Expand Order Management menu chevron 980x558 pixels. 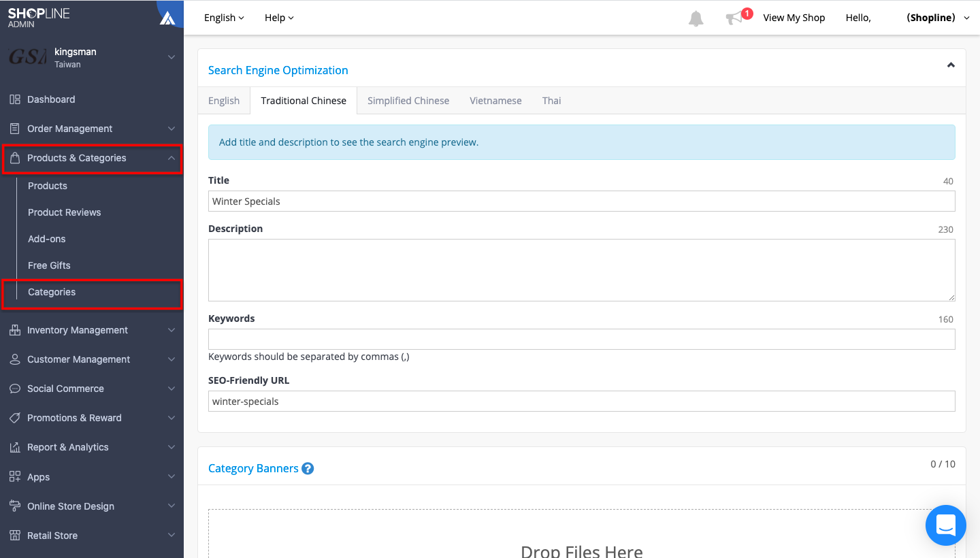coord(171,129)
